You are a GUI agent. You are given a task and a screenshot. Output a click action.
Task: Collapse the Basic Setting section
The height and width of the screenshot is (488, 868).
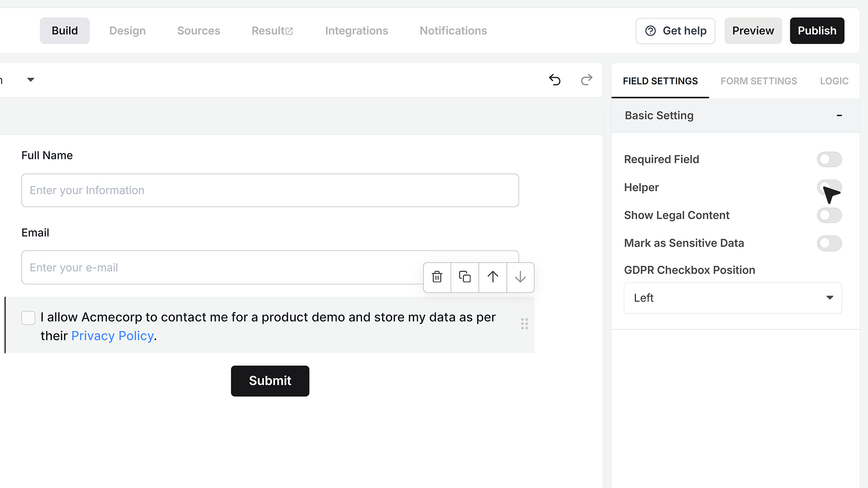click(x=839, y=116)
